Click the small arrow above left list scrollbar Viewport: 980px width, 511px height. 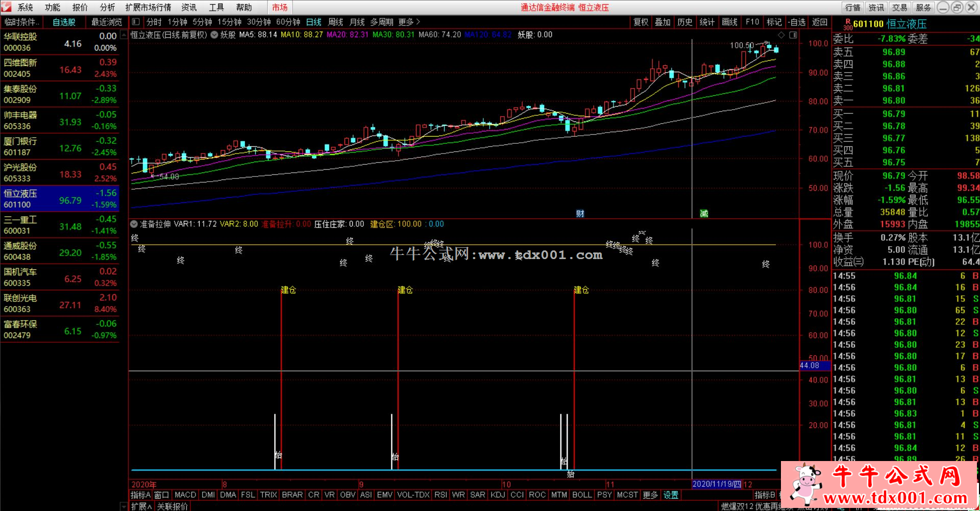[x=124, y=36]
